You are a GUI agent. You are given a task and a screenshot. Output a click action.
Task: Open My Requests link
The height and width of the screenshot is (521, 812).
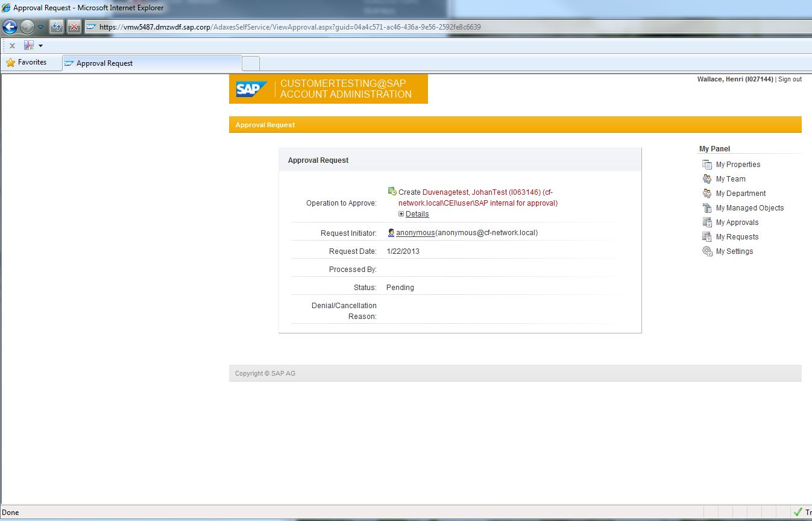737,237
